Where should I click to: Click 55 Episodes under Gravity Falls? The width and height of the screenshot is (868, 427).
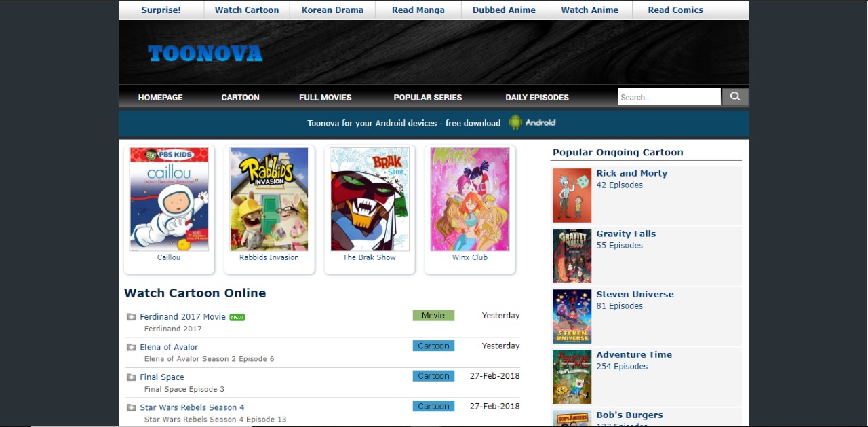620,246
